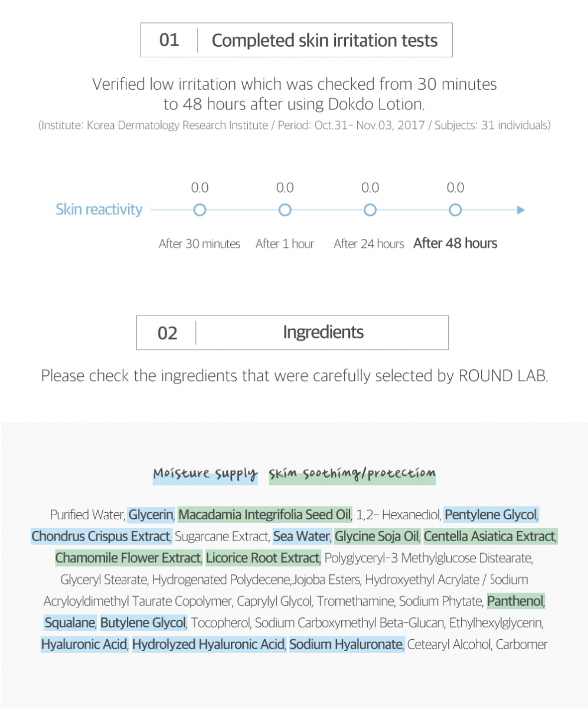Select the Centella Asiatica Extract ingredient
This screenshot has height=709, width=588.
pos(489,536)
